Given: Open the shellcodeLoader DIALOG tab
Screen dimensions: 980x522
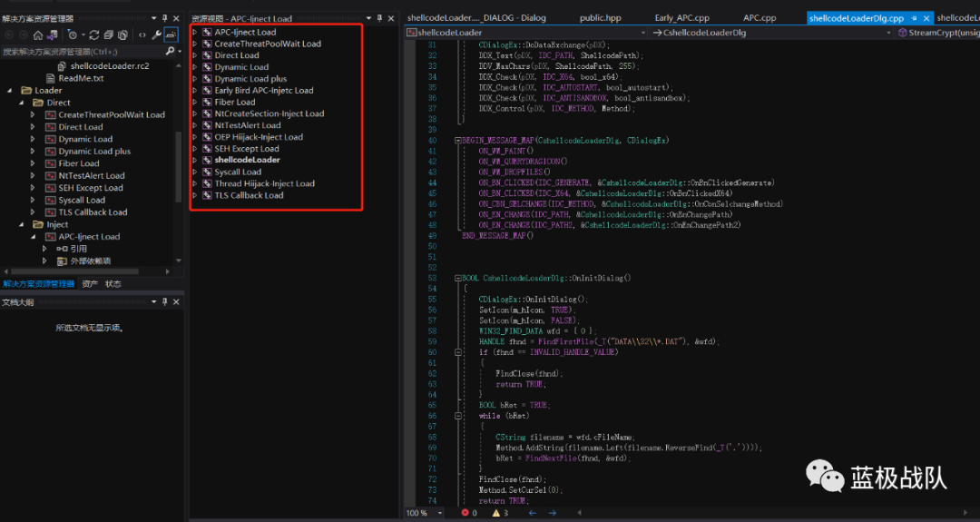Looking at the screenshot, I should pyautogui.click(x=476, y=18).
